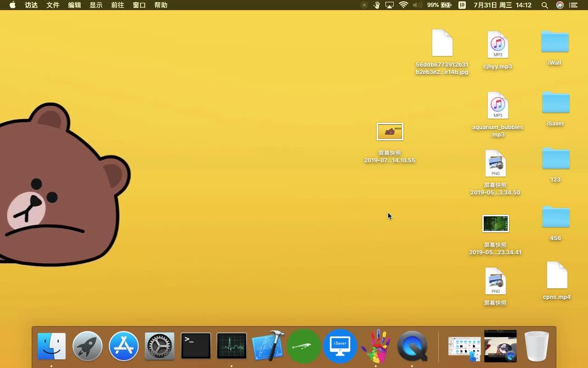Click screen recording indicator in menu bar

(364, 5)
